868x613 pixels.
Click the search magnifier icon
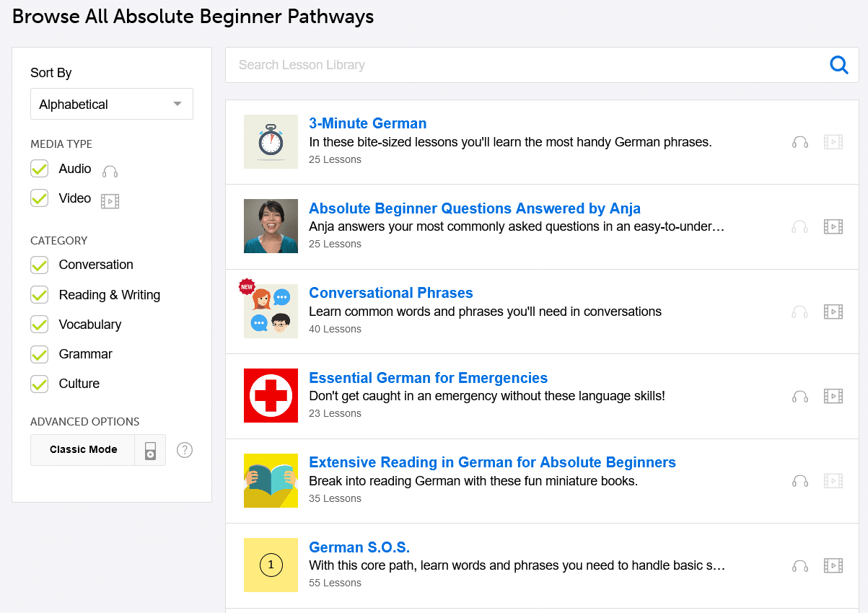(x=839, y=66)
